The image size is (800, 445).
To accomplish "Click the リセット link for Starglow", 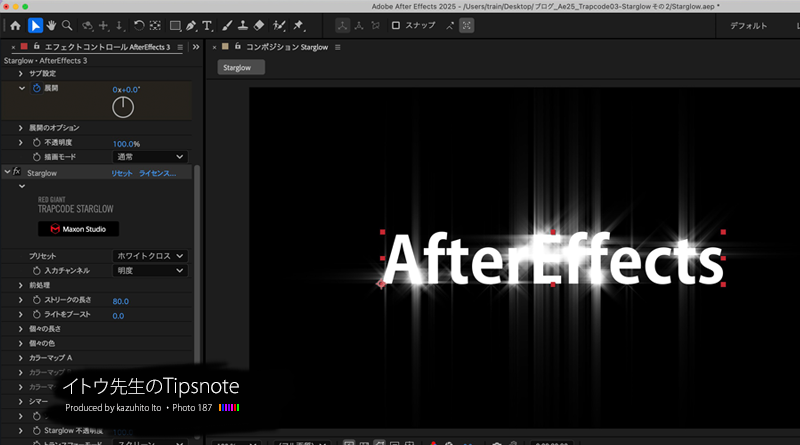I will (121, 174).
